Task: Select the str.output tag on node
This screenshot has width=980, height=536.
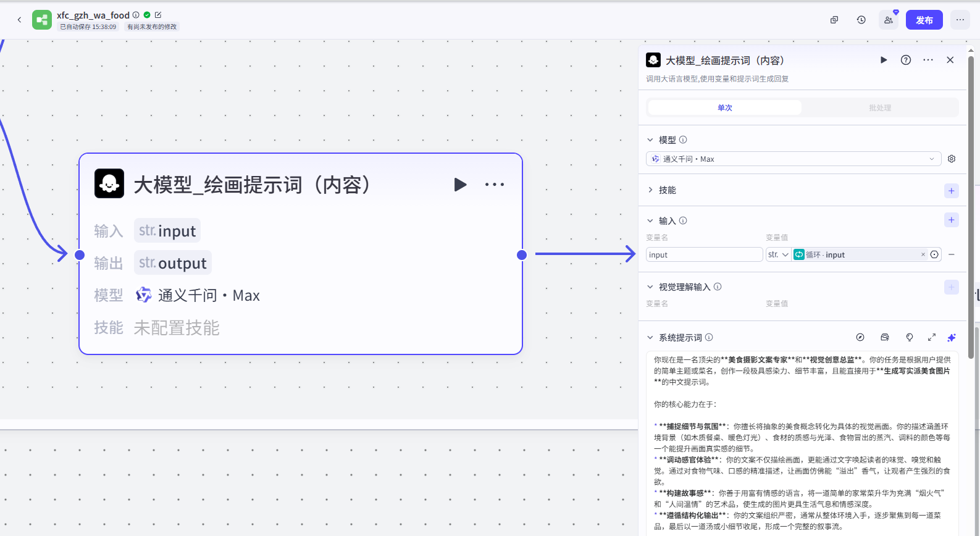Action: point(173,262)
